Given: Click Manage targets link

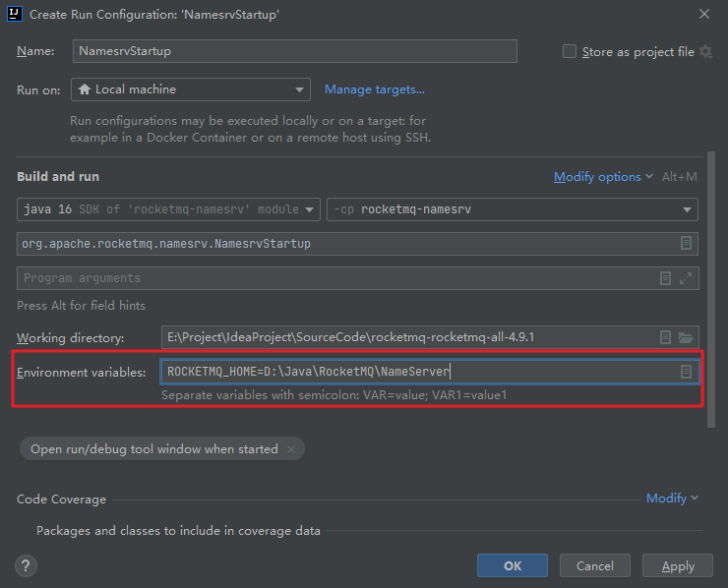Looking at the screenshot, I should (x=375, y=89).
